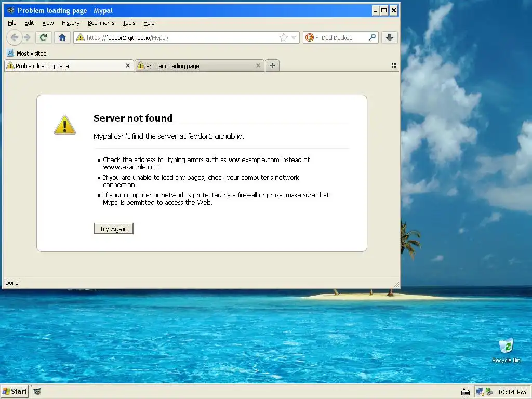Select the Recycle Bin desktop icon
Viewport: 532px width, 399px height.
[506, 350]
